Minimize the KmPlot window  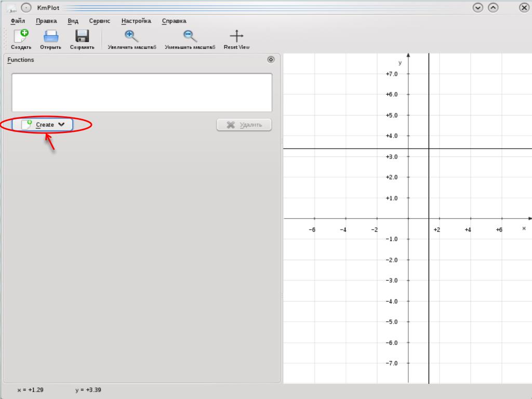[478, 7]
